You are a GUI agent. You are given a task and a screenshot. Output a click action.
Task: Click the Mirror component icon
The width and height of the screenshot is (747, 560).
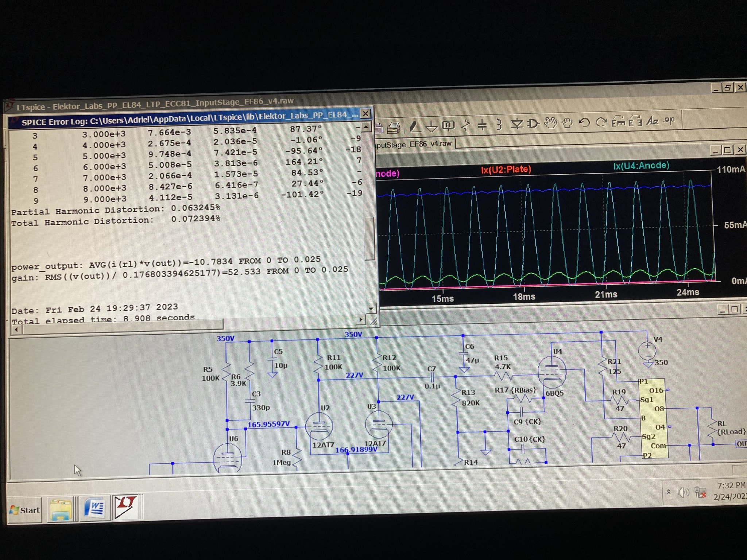tap(635, 121)
